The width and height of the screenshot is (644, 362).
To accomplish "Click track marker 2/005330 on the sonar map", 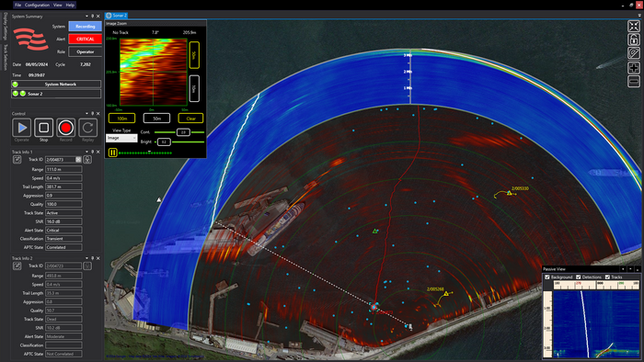I will point(510,193).
